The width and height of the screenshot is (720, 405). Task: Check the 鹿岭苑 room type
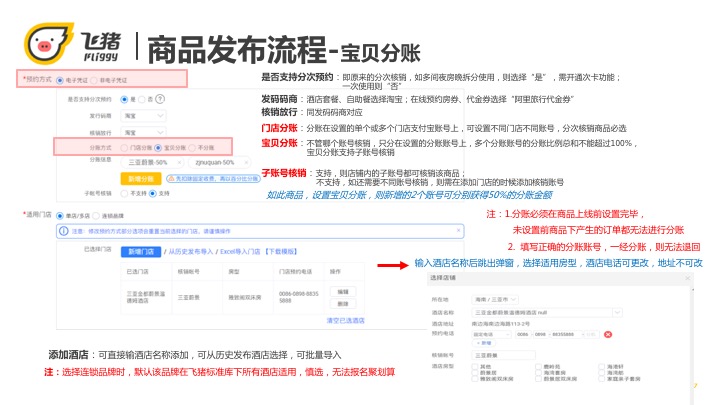coord(538,366)
